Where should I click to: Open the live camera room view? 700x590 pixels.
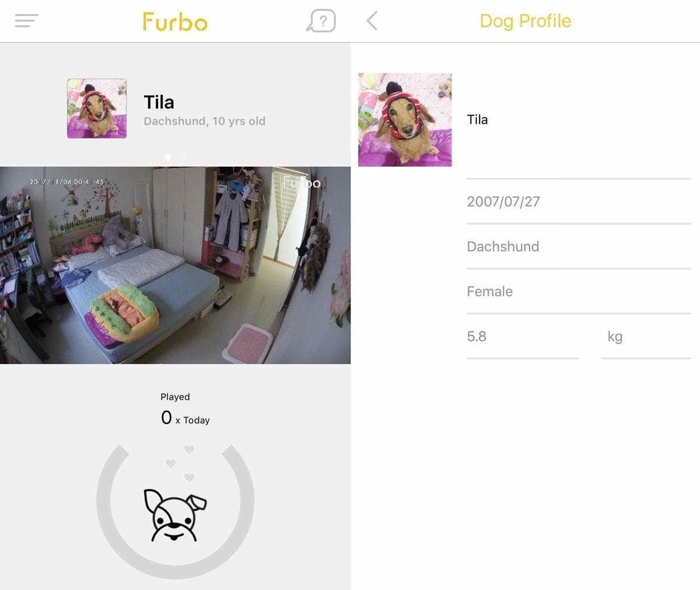[175, 265]
